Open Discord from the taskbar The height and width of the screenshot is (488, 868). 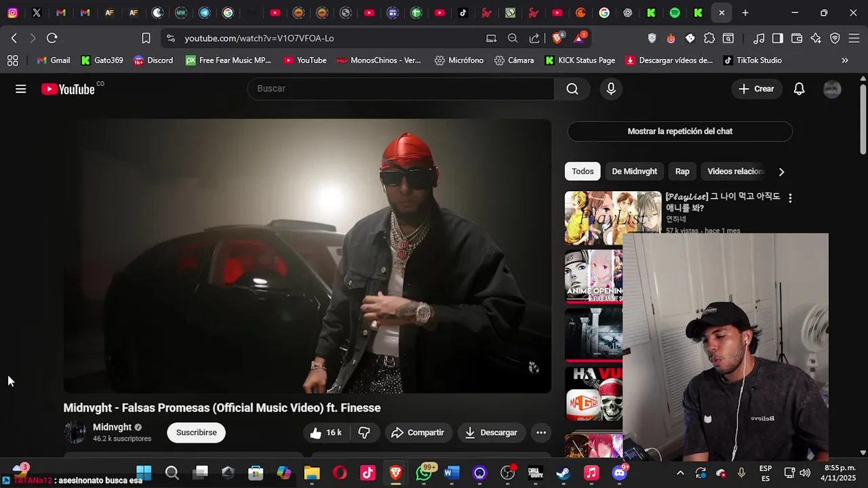[619, 473]
